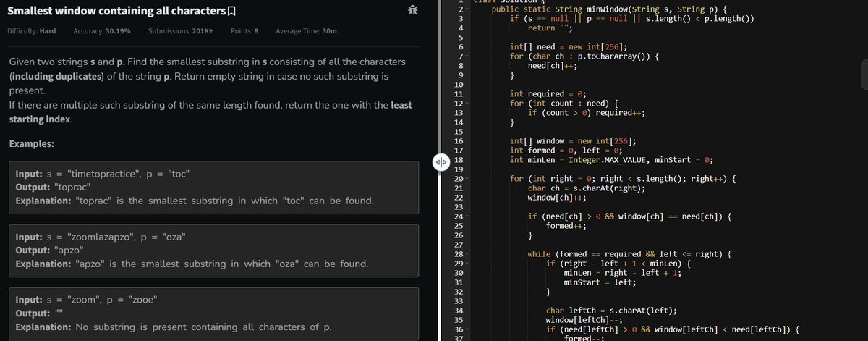Click the 'window[leftCh]--;' code line
The image size is (868, 341).
[584, 320]
